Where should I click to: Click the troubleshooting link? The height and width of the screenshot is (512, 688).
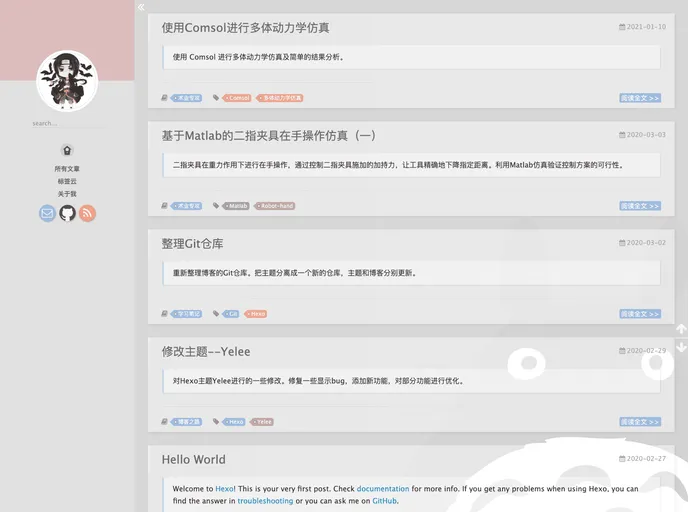[x=265, y=501]
